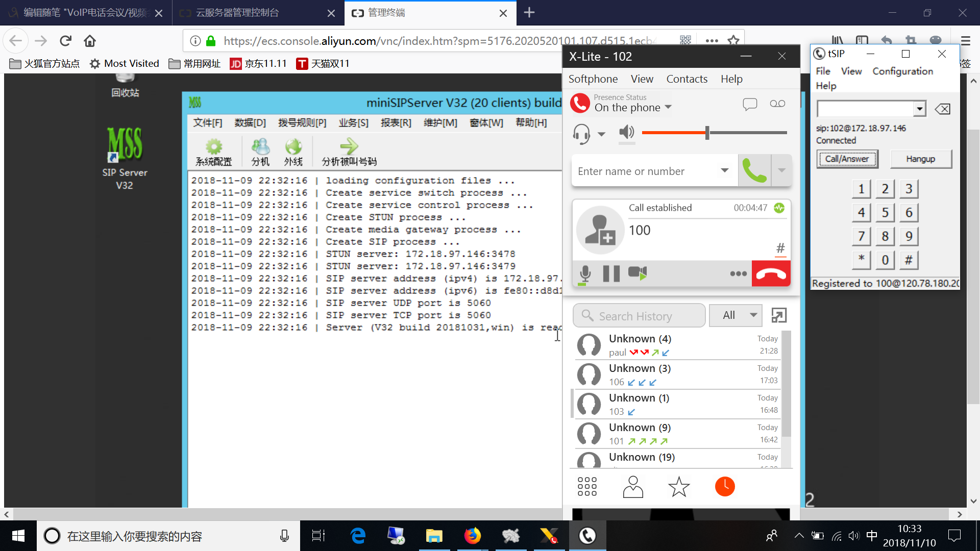Select history entry Unknown (4) paul
Screen dimensions: 980x551
(678, 345)
